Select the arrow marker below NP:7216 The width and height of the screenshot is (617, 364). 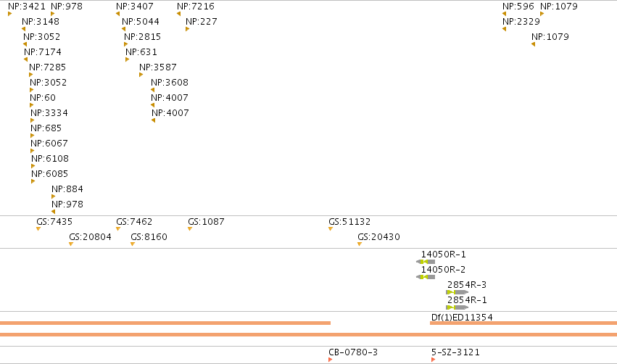(178, 14)
